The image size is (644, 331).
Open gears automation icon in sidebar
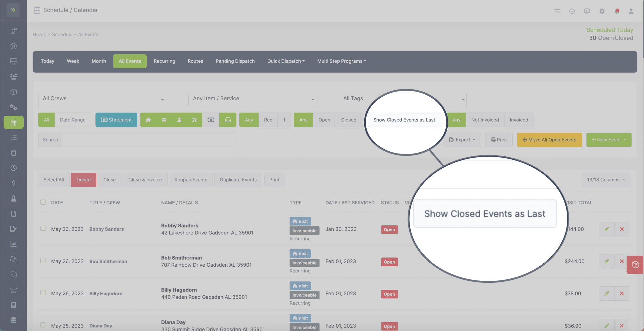click(x=14, y=107)
